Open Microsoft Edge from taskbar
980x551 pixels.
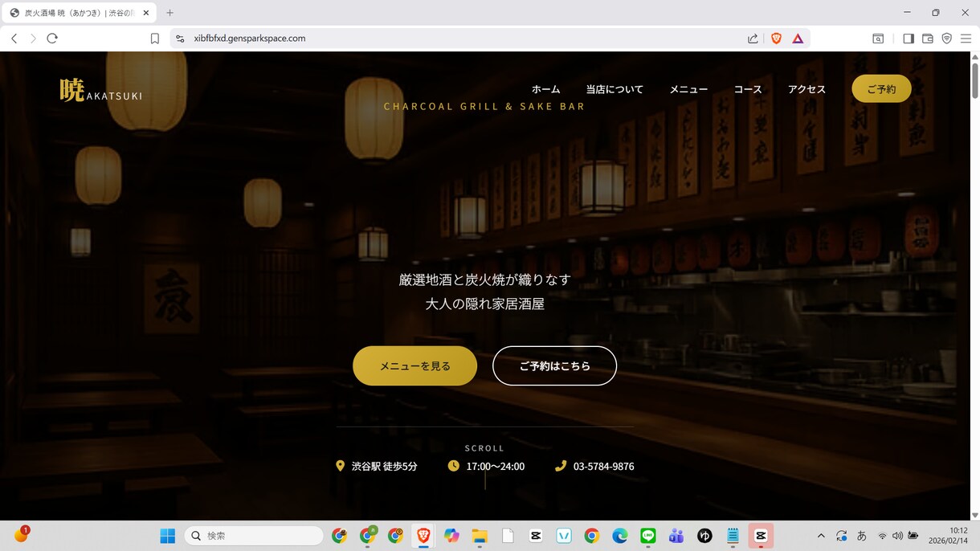click(620, 536)
